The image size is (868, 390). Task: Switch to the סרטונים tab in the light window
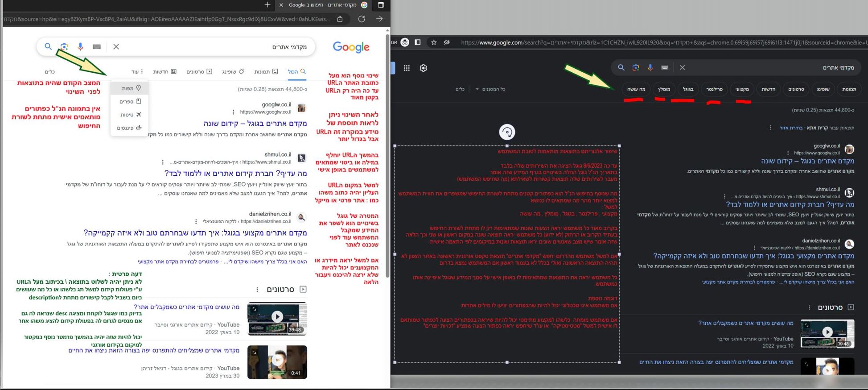tap(199, 71)
